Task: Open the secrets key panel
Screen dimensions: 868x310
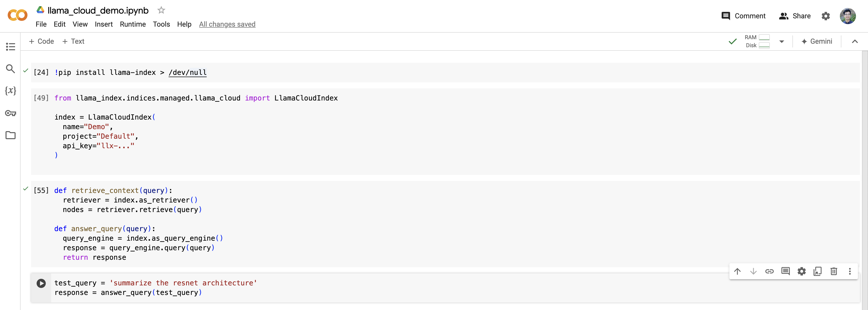Action: click(11, 113)
